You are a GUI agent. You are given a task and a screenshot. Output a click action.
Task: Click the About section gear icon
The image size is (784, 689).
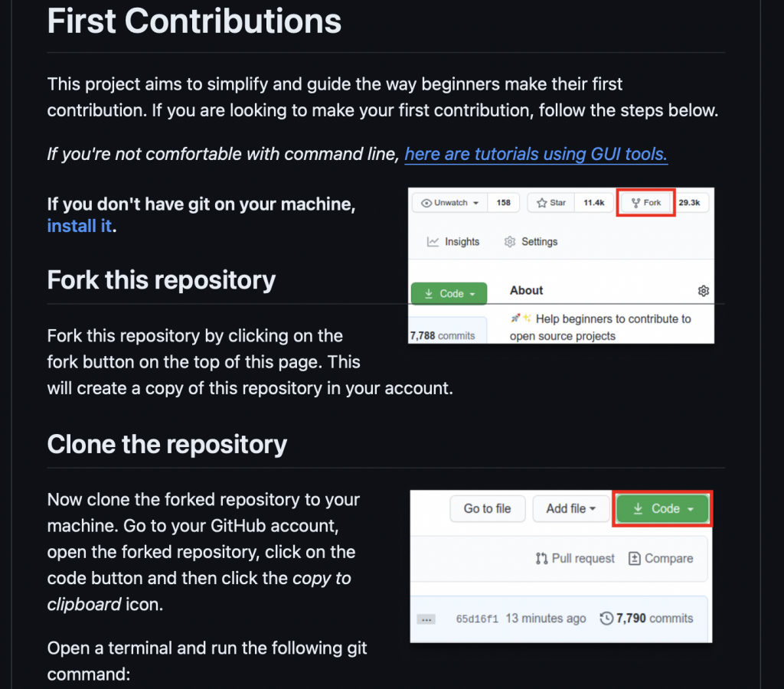click(x=704, y=291)
